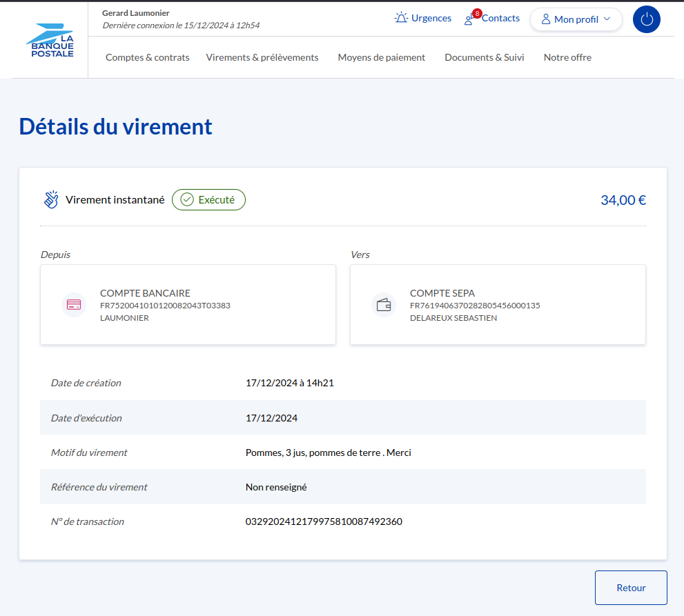This screenshot has width=684, height=616.
Task: Open the Moyens de paiement menu
Action: 381,57
